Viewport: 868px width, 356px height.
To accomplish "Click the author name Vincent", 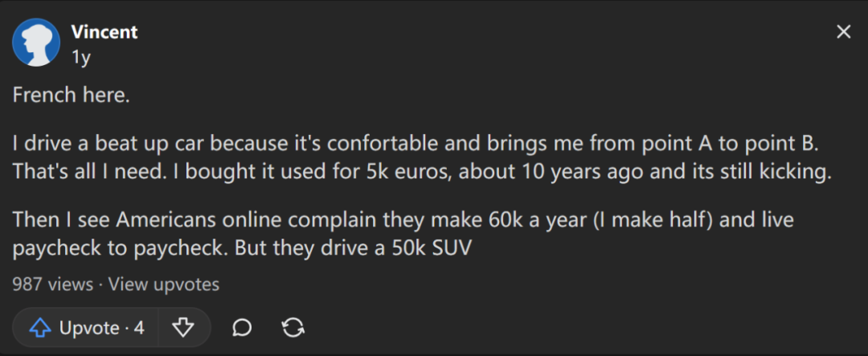I will [x=104, y=32].
